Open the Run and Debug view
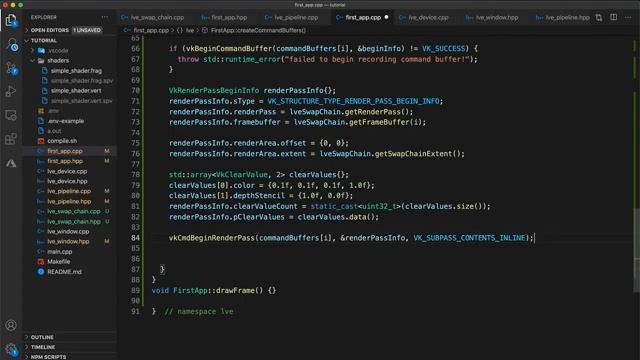Screen dimensions: 640x360 click(x=11, y=91)
